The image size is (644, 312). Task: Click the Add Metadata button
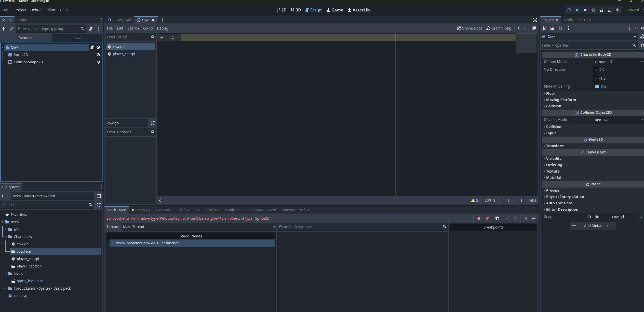tap(593, 226)
